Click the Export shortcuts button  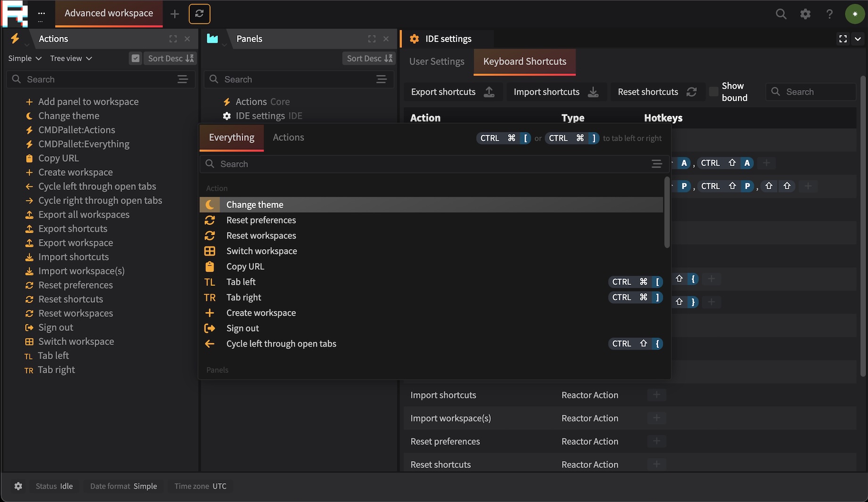(453, 92)
